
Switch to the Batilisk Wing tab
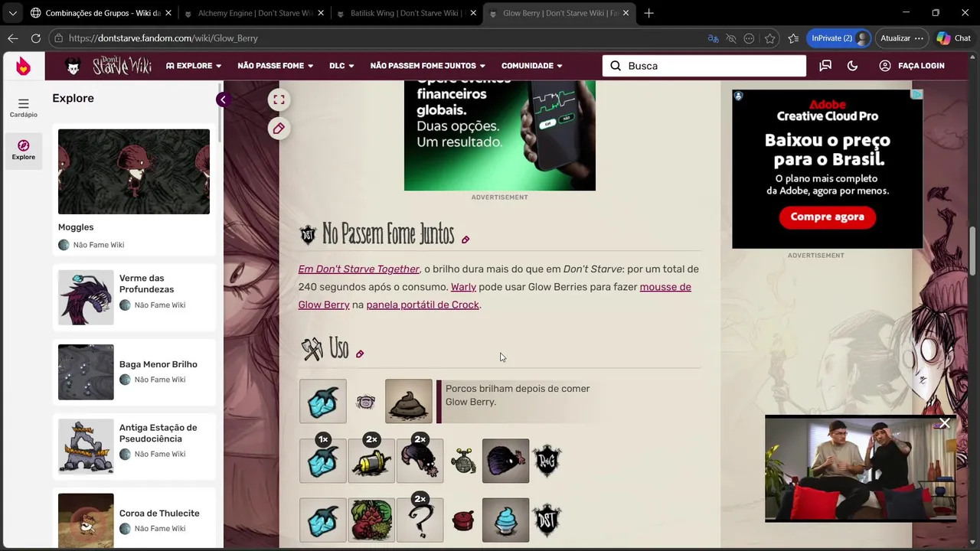(407, 13)
